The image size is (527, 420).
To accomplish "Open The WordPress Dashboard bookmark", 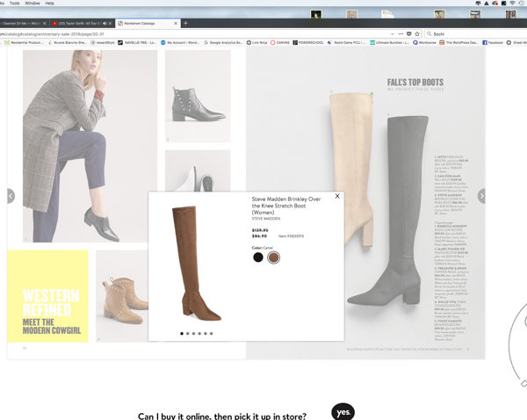I will click(x=458, y=43).
